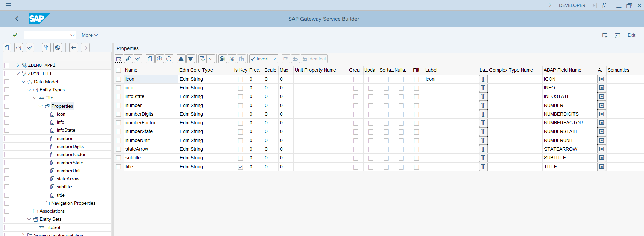Viewport: 644px width, 236px height.
Task: Select numberFactor in the tree
Action: pos(71,154)
